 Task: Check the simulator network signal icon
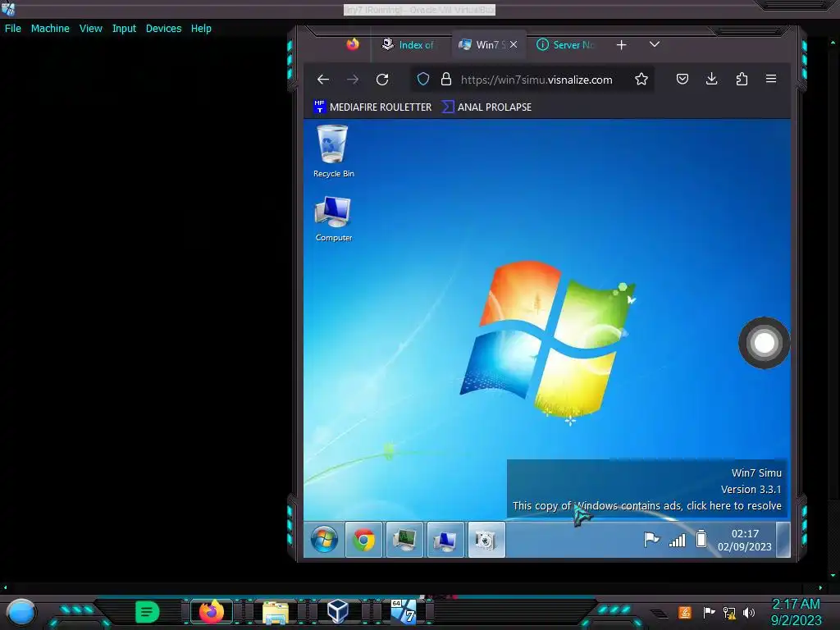677,540
